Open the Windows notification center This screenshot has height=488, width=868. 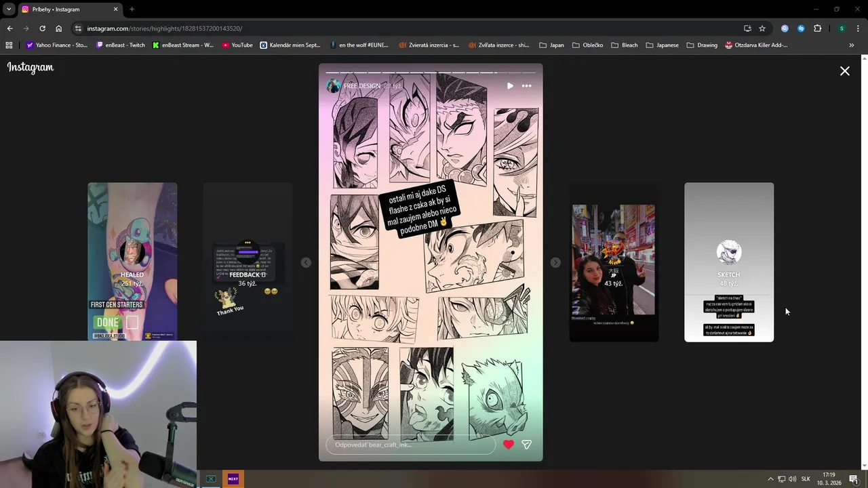click(854, 479)
